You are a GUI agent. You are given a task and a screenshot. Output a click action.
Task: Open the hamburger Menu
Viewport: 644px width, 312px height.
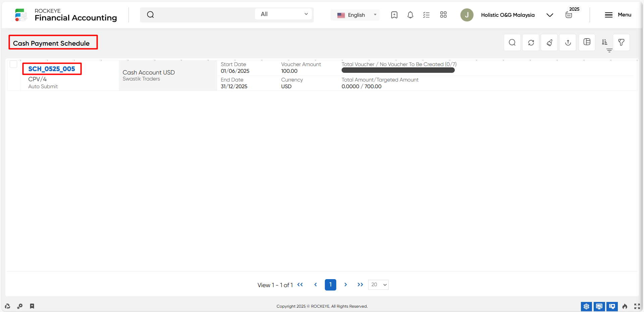coord(618,15)
